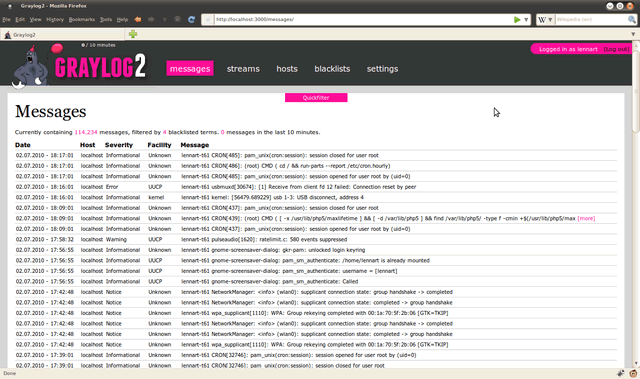
Task: Click the /home/lennart is already mounted message
Action: coord(305,261)
